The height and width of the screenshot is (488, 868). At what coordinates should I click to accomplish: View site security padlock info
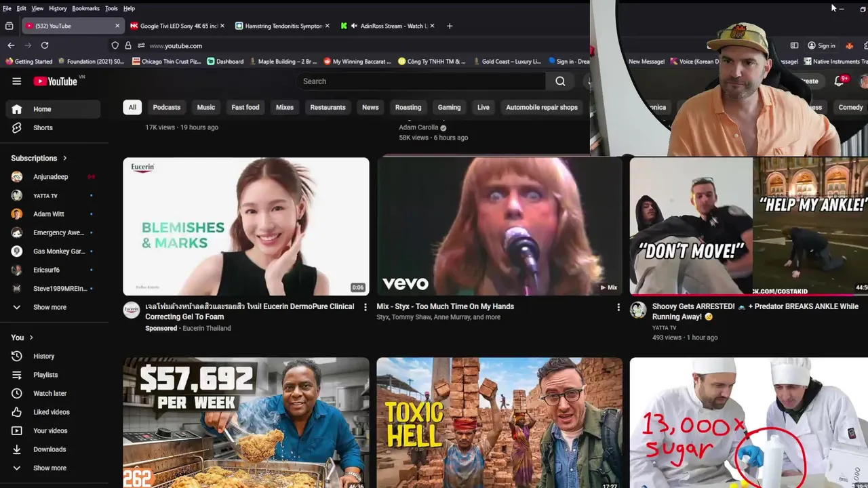pyautogui.click(x=127, y=45)
